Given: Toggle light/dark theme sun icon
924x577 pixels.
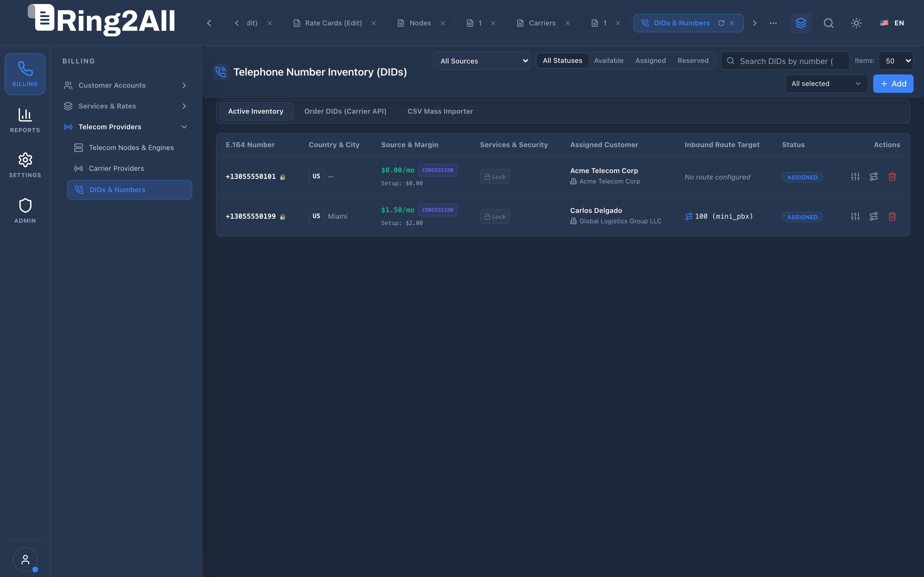Looking at the screenshot, I should (x=856, y=23).
